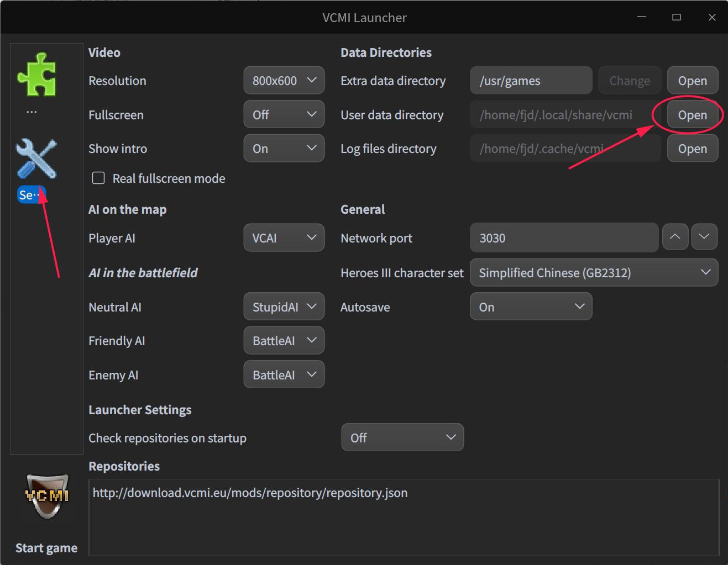Viewport: 728px width, 565px height.
Task: Click the Log files directory path field
Action: coord(565,149)
